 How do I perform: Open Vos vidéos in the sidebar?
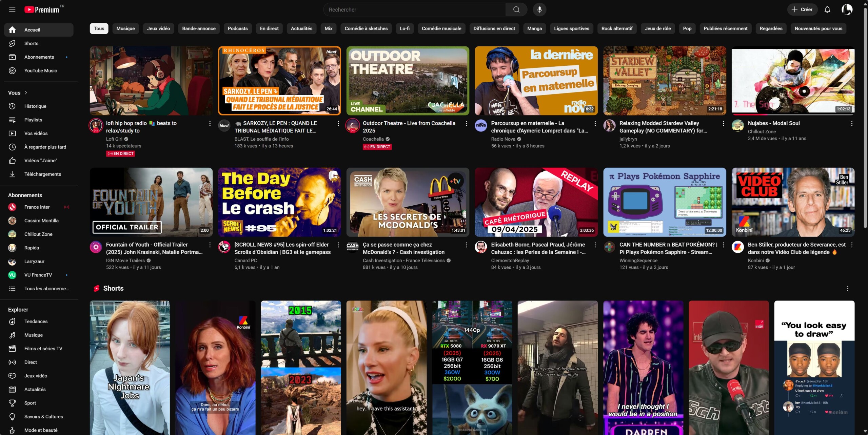[39, 133]
